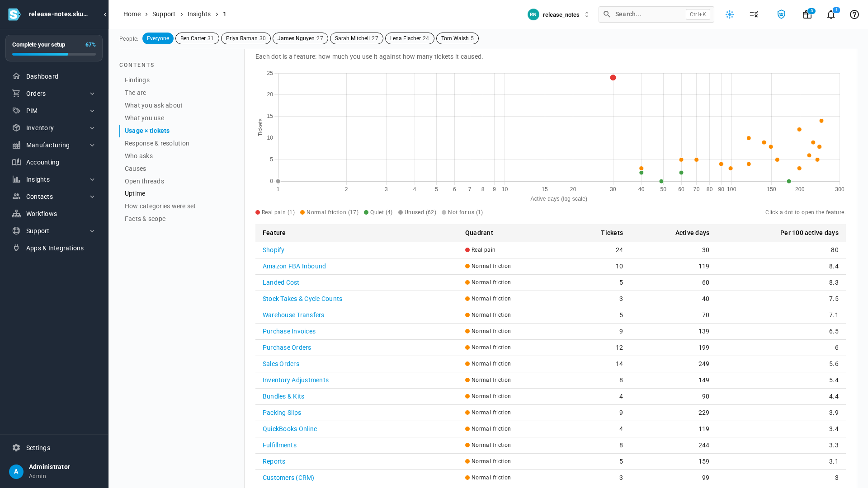
Task: Click the shield icon in header
Action: 781,14
